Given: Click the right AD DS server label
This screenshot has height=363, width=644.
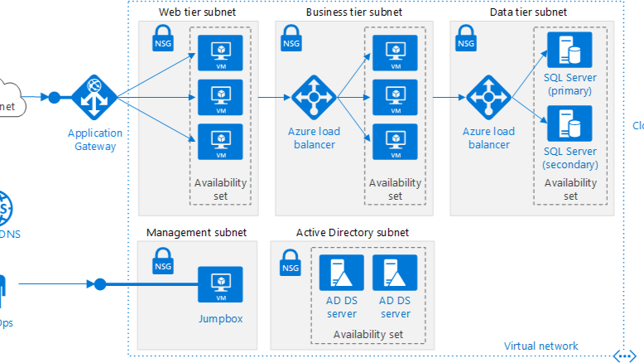Looking at the screenshot, I should coord(395,307).
